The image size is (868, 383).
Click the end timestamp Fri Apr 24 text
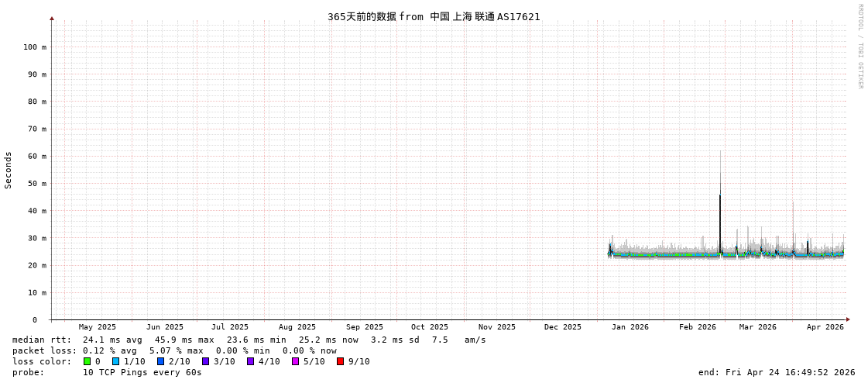point(777,372)
